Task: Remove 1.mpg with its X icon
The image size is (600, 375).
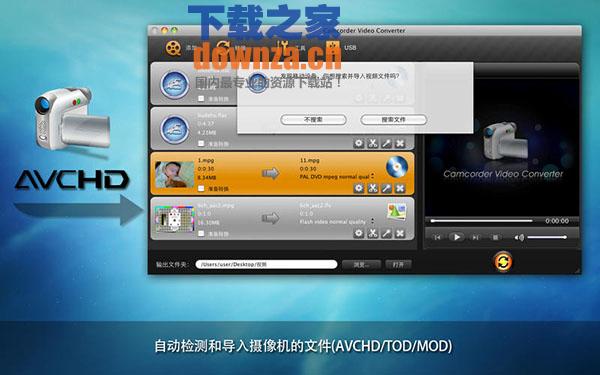Action: pos(400,188)
